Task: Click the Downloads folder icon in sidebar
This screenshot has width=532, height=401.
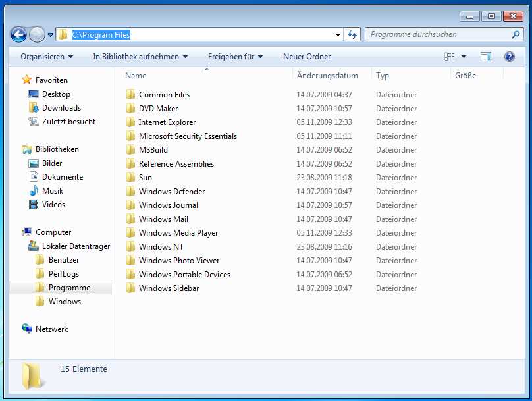Action: pyautogui.click(x=33, y=107)
